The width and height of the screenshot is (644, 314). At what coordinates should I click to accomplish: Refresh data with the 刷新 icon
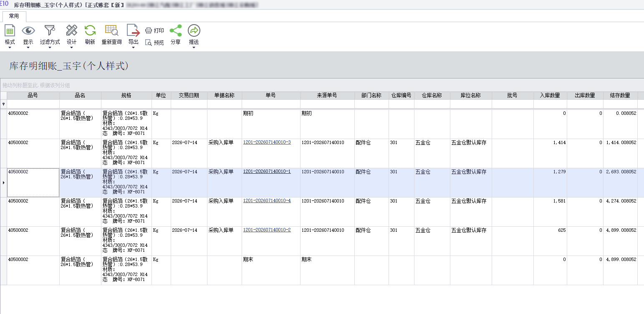[90, 30]
